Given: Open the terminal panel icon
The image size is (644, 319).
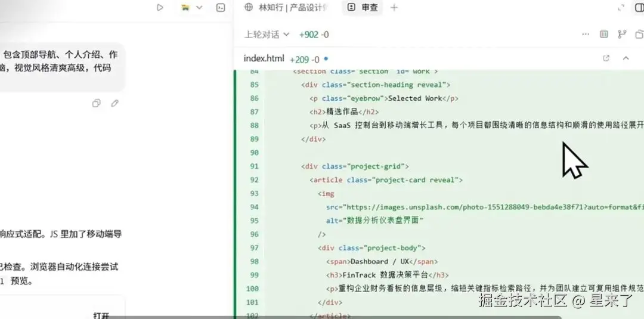Looking at the screenshot, I should click(221, 7).
